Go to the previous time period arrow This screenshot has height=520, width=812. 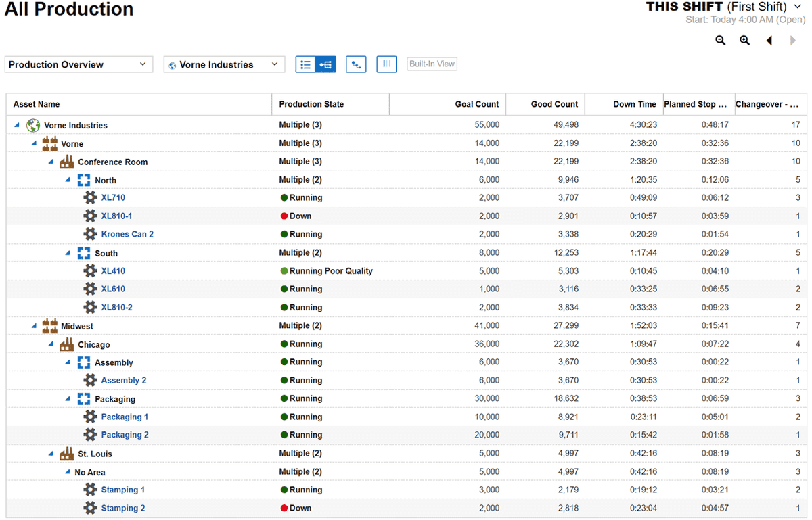(x=769, y=41)
